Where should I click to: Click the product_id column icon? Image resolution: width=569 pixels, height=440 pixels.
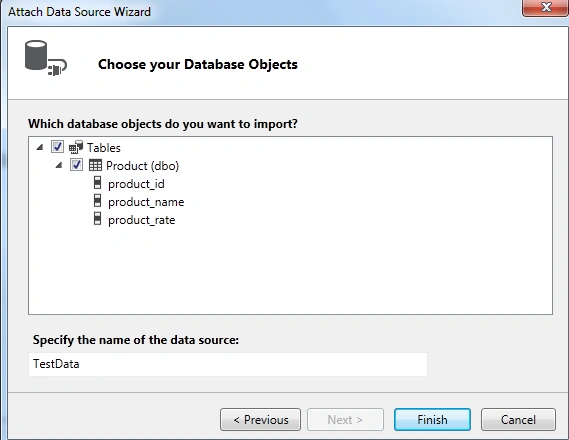pyautogui.click(x=97, y=183)
